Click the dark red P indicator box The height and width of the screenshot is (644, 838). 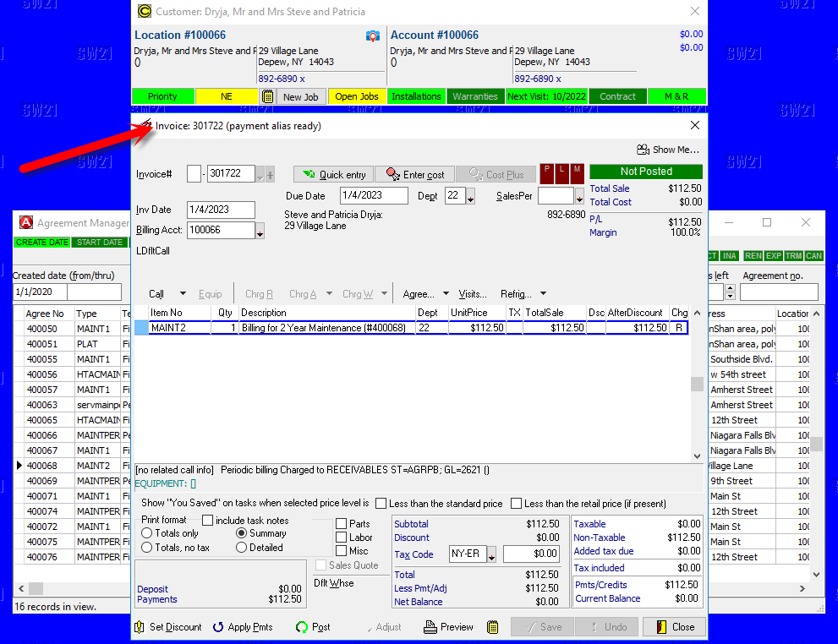click(x=547, y=171)
